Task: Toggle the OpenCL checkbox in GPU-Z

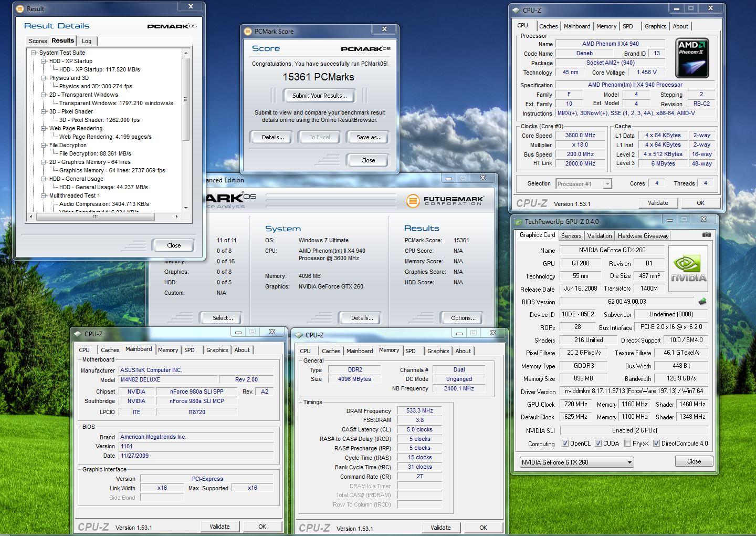Action: point(565,444)
